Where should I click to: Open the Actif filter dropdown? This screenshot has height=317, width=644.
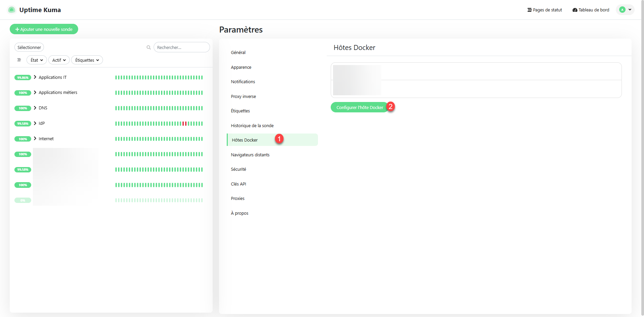pos(59,60)
